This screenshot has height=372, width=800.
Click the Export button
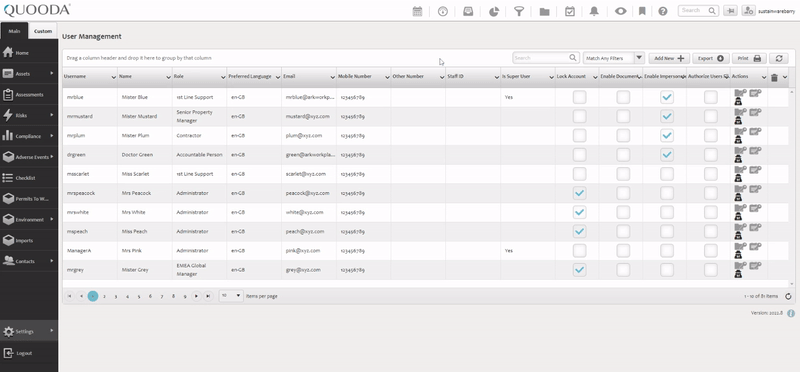711,58
